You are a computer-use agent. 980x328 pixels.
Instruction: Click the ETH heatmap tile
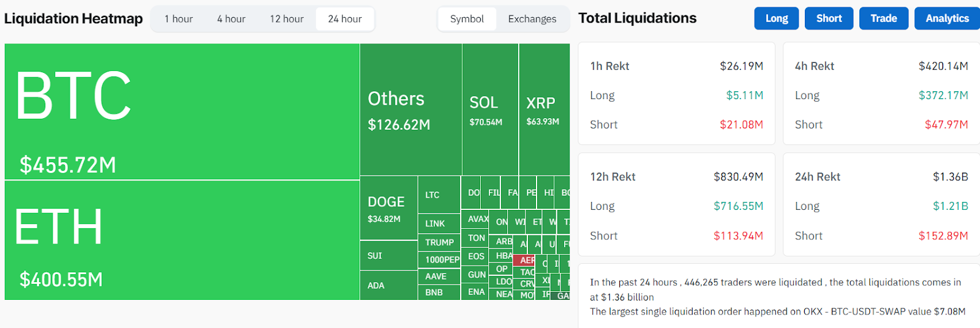coord(182,240)
